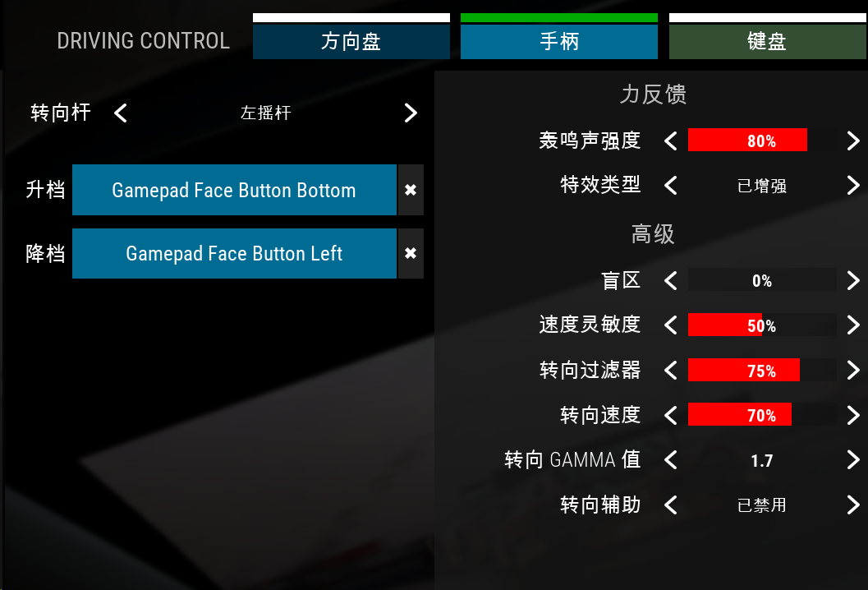Image resolution: width=868 pixels, height=590 pixels.
Task: Clear the 升档 upshift button binding
Action: tap(411, 190)
